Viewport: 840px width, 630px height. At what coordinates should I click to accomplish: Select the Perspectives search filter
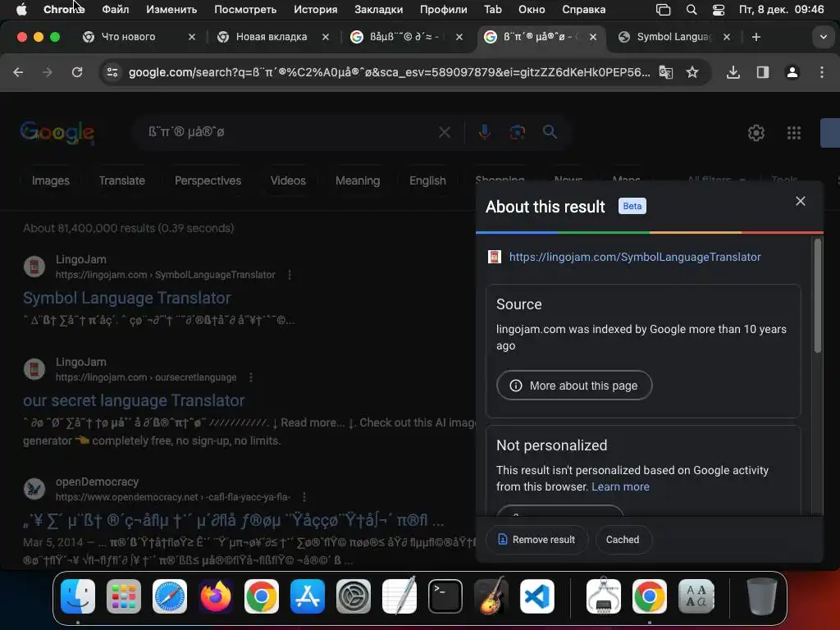tap(208, 180)
